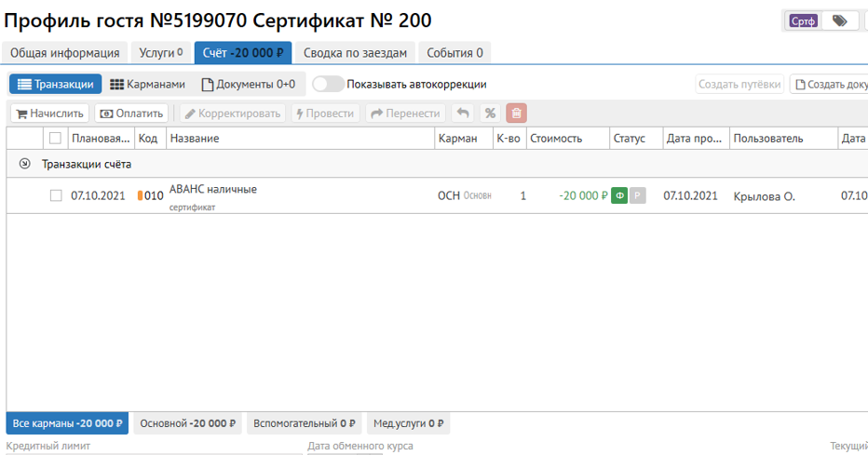Open the Общая информация tab

pos(65,53)
